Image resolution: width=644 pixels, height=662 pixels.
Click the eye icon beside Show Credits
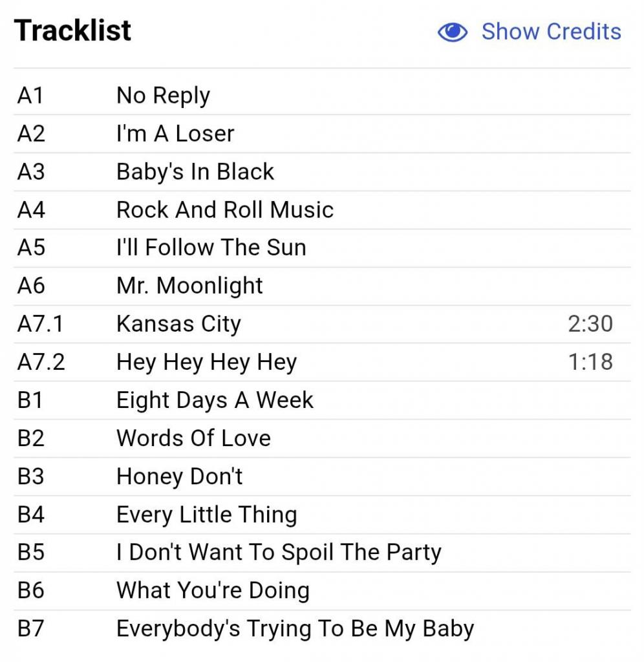point(452,32)
